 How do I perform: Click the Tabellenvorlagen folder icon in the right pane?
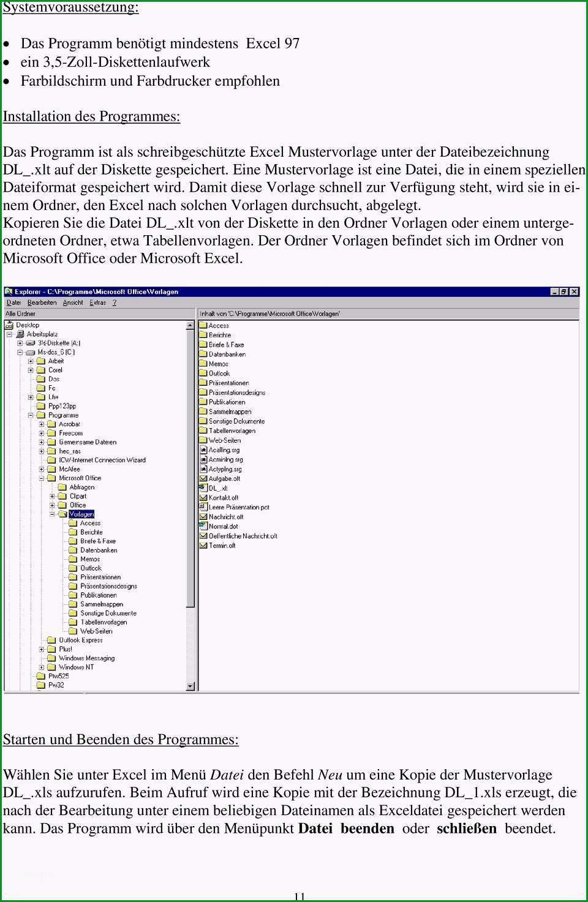point(203,431)
